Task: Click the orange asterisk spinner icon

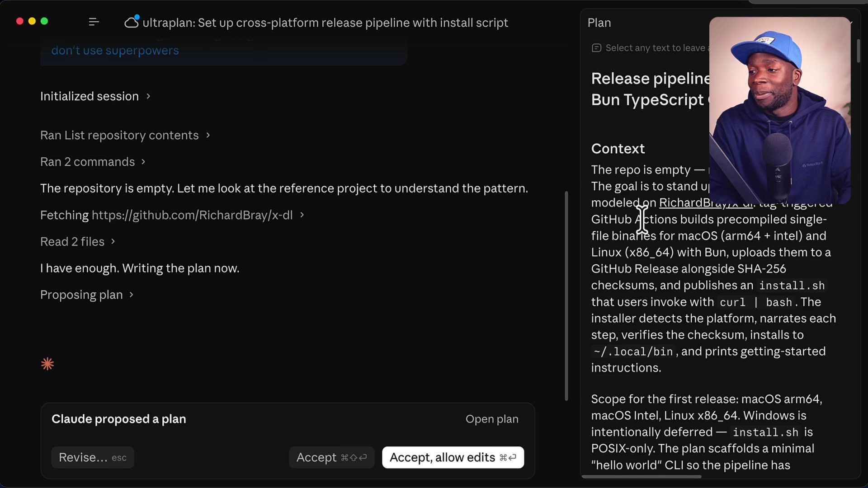Action: tap(47, 364)
